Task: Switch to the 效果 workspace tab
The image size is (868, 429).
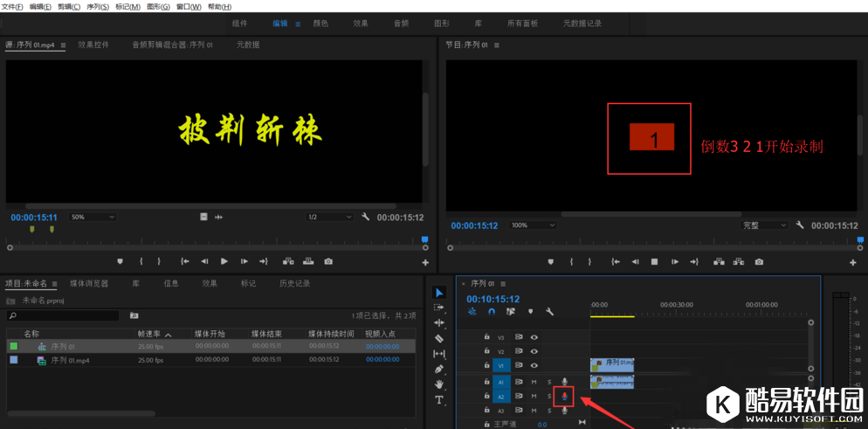Action: point(361,24)
